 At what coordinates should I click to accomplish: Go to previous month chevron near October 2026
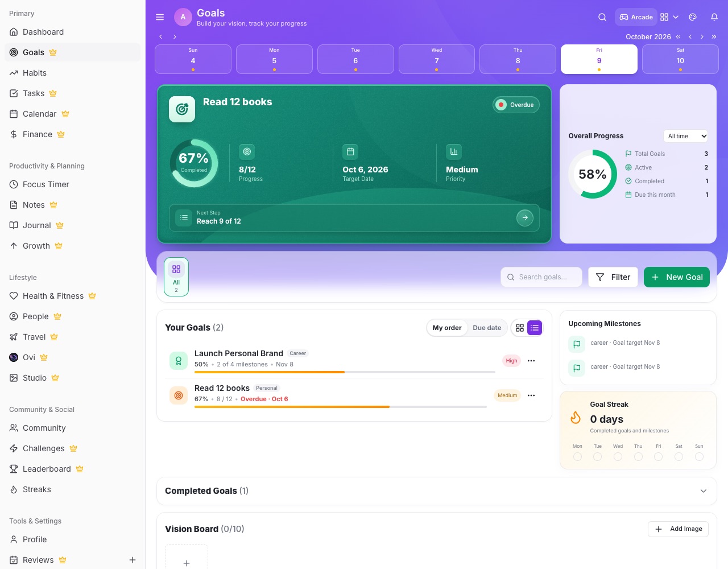[690, 36]
